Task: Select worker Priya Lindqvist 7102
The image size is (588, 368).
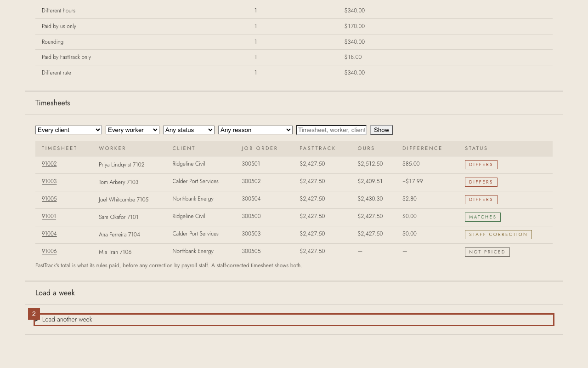Action: (x=122, y=165)
